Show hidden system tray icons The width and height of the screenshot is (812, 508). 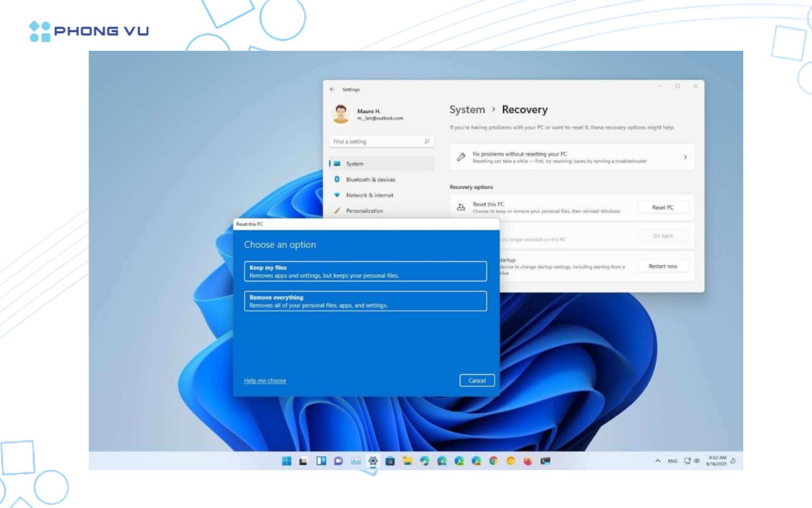point(657,461)
